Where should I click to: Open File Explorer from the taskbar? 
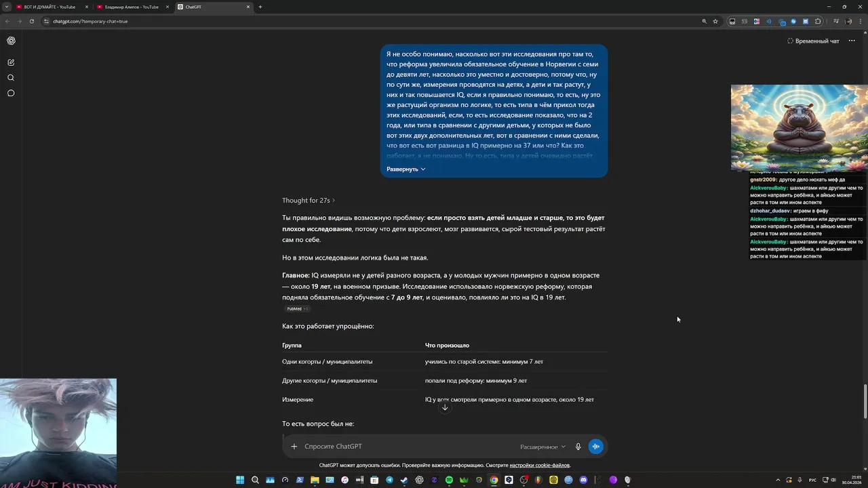[315, 480]
